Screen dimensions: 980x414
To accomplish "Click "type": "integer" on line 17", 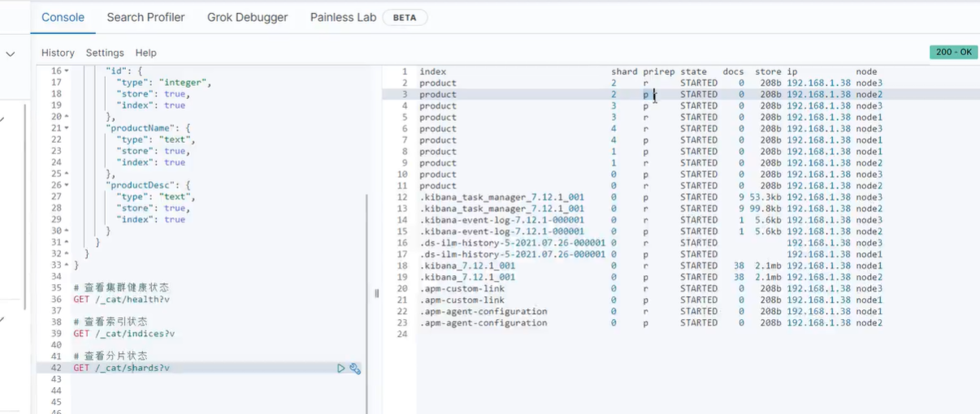I will (x=164, y=83).
